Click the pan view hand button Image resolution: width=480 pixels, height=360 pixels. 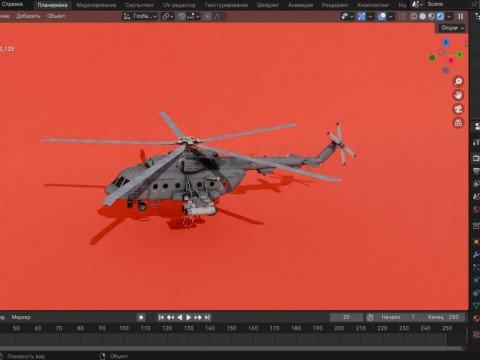(x=458, y=95)
